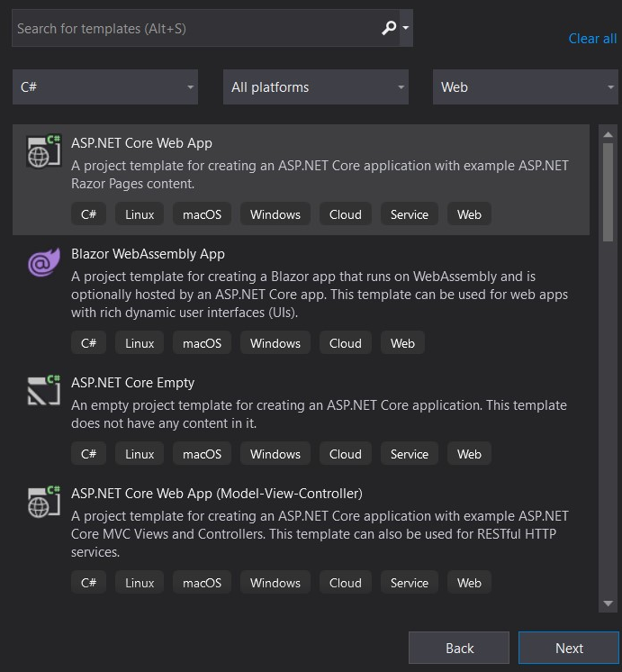Click Linux tag under ASP.NET Core Web App
622x672 pixels.
[140, 214]
